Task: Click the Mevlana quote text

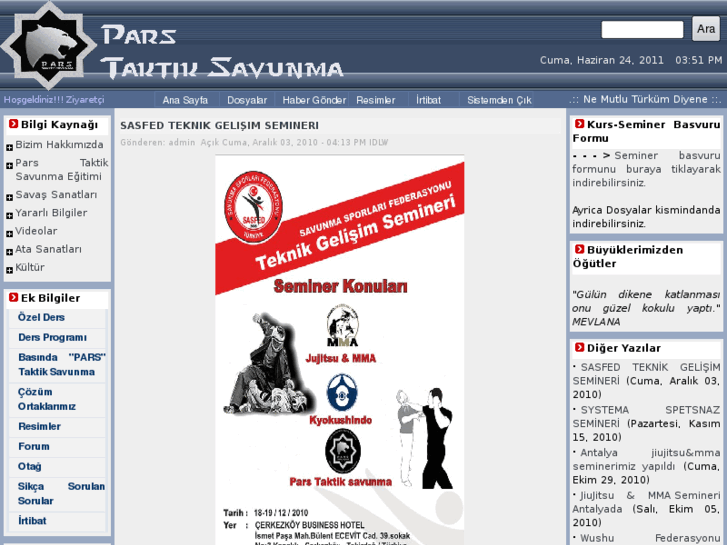Action: point(646,308)
